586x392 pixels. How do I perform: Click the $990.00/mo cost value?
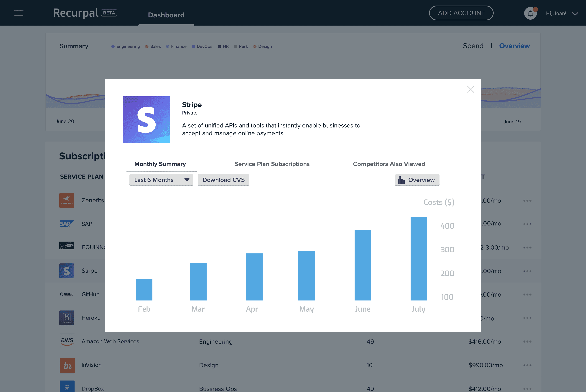tap(485, 365)
